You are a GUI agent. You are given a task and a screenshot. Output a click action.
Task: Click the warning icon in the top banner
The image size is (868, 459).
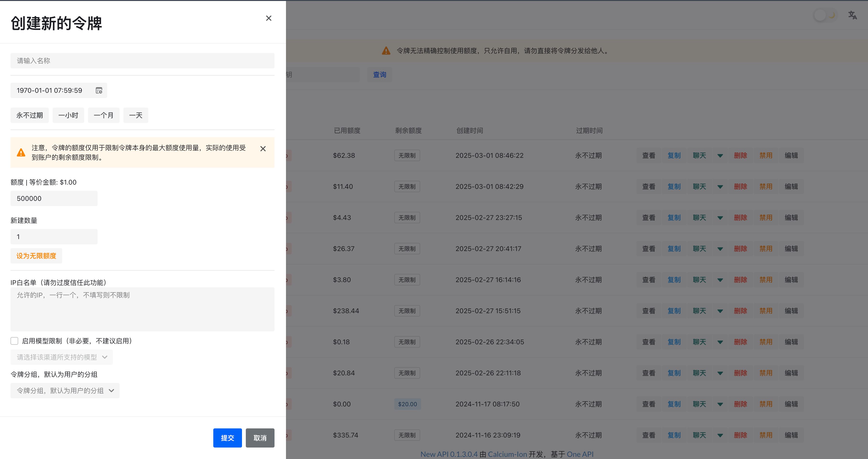point(386,51)
